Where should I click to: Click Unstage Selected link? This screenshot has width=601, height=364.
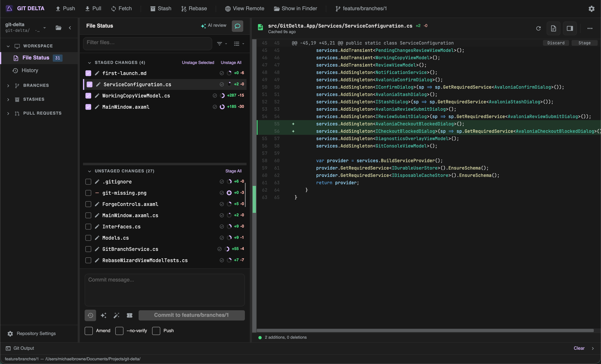[198, 63]
